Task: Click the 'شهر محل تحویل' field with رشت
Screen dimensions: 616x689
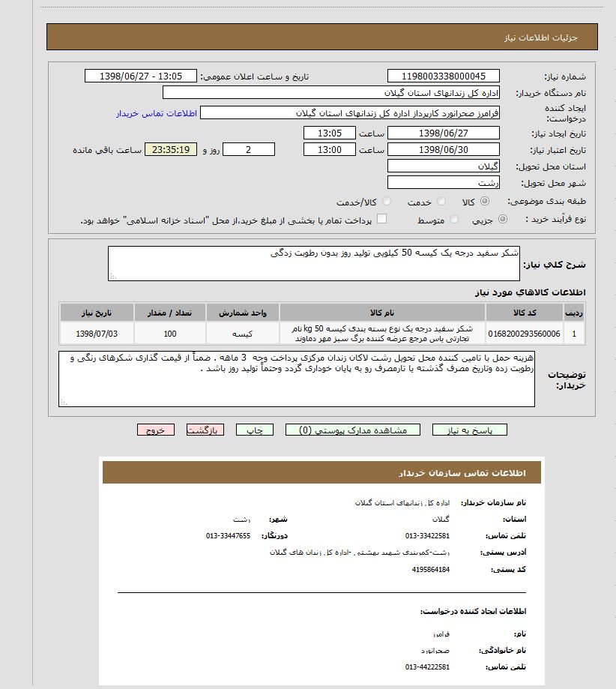Action: click(x=444, y=183)
